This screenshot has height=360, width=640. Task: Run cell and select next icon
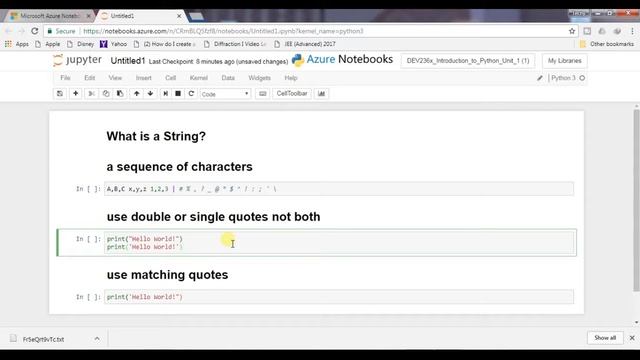click(165, 93)
